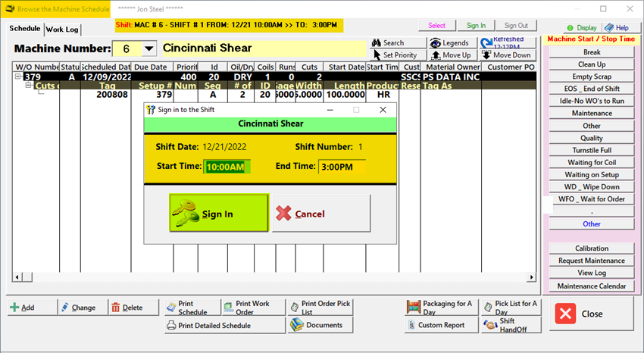
Task: Click the Move Down arrow button
Action: coord(508,55)
